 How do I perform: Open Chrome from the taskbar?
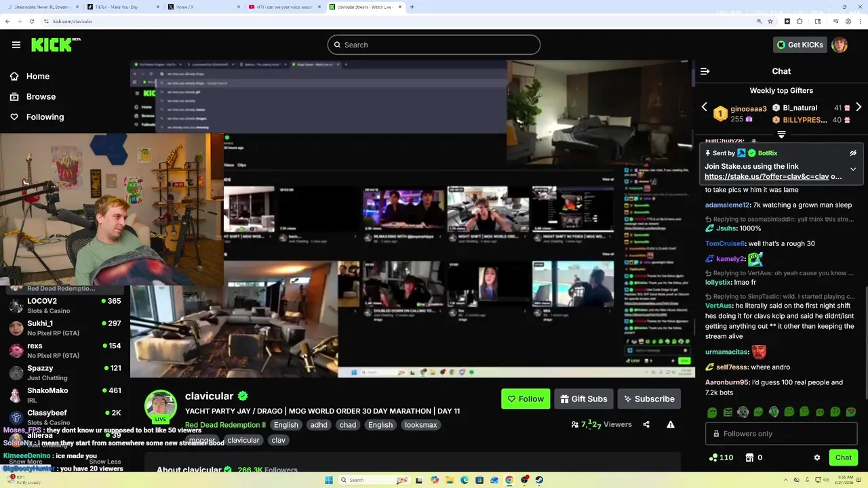[509, 480]
